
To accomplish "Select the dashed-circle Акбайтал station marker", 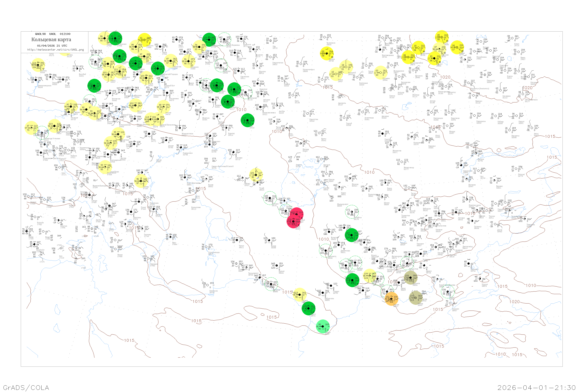I will click(352, 212).
